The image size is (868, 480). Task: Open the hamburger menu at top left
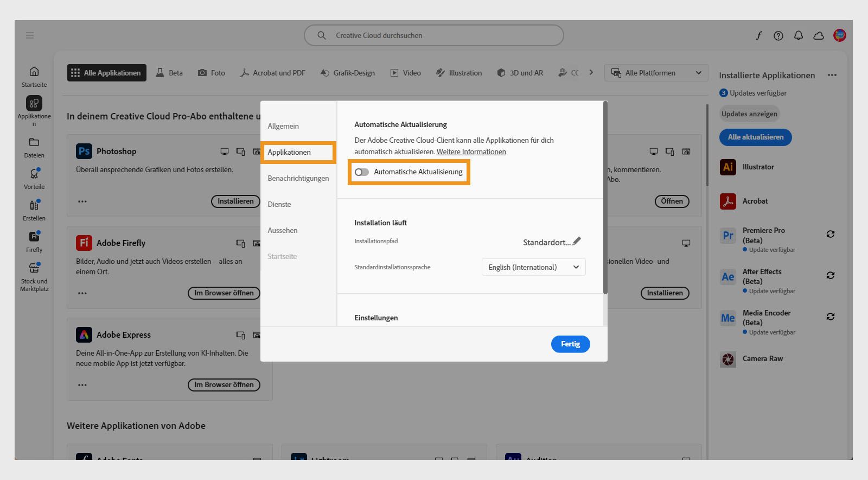tap(30, 35)
